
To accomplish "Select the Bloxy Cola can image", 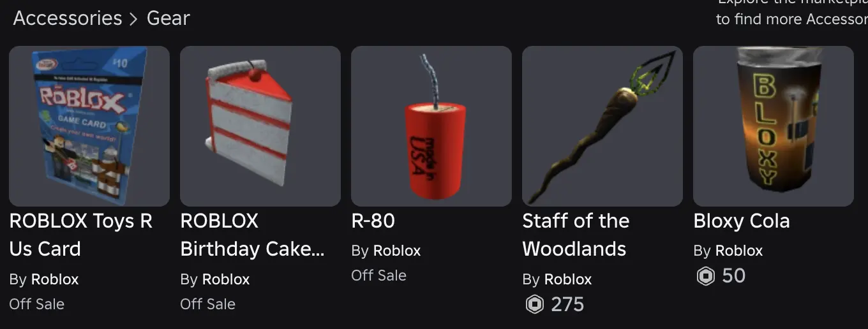I will coord(774,126).
